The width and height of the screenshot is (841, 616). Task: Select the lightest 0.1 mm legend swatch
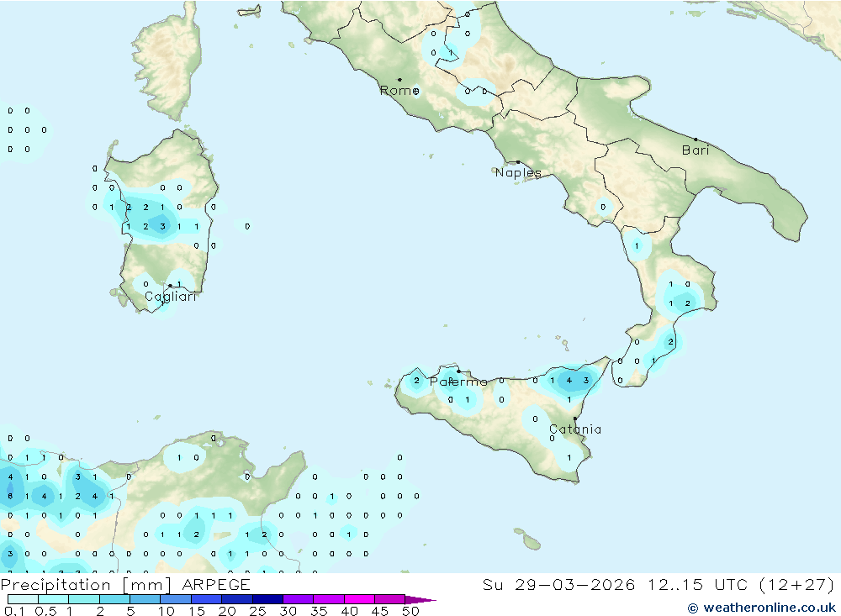[x=23, y=599]
